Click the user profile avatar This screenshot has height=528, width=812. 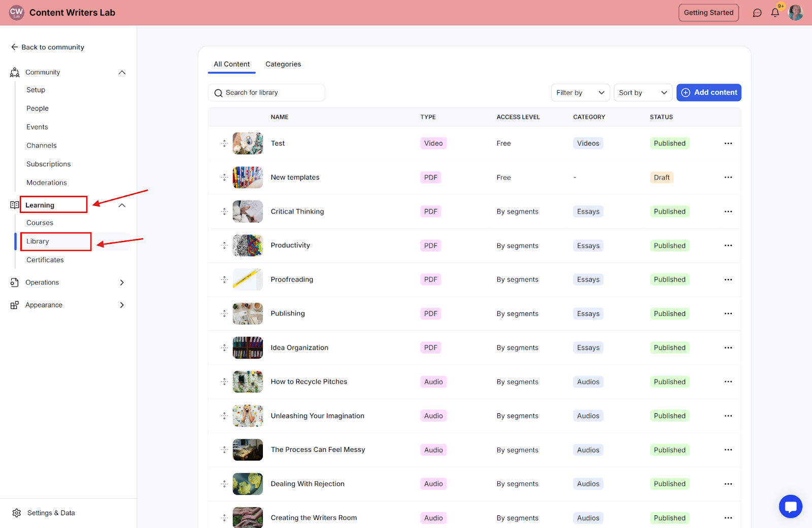click(x=795, y=13)
